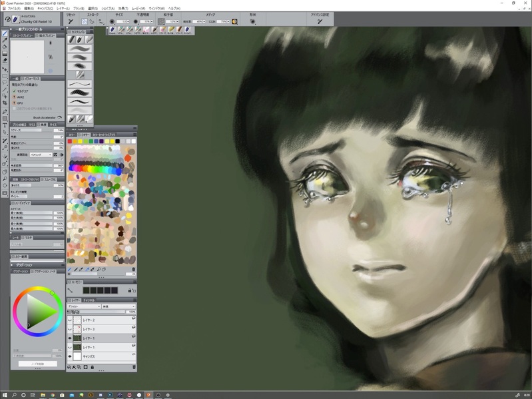Viewport: 532px width, 399px height.
Task: Toggle the Harmony panel lock icon
Action: click(130, 290)
